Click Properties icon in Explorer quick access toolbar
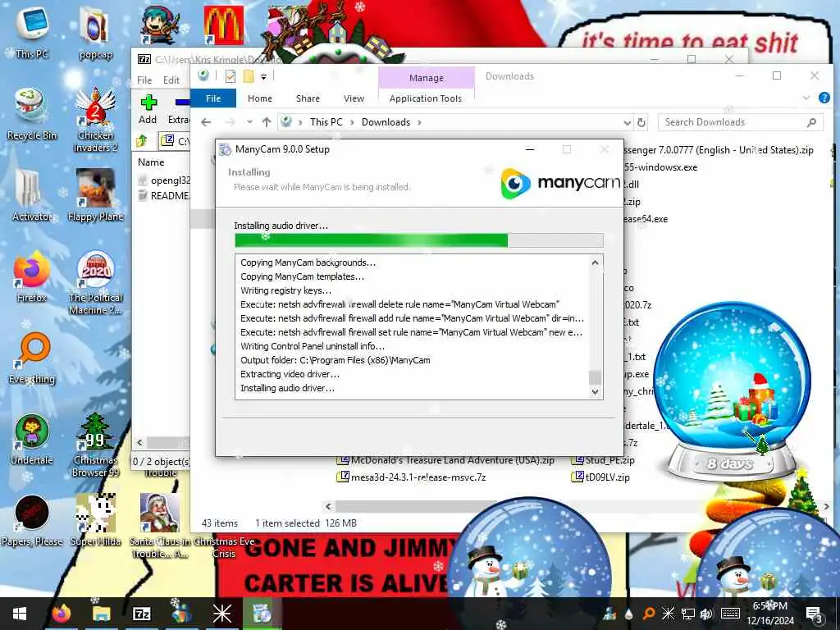Screen dimensions: 840x630 coord(231,76)
